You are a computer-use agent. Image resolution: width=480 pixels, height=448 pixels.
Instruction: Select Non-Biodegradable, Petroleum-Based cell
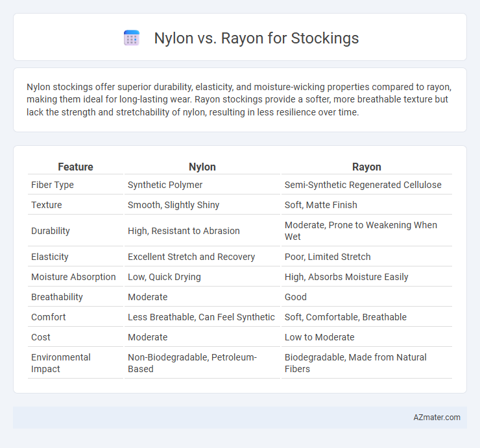click(192, 363)
